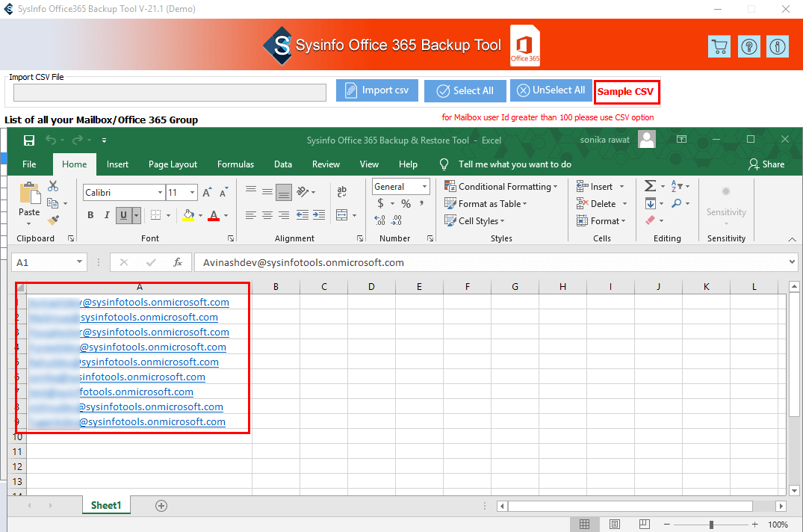
Task: Switch to the Insert ribbon tab
Action: 117,164
